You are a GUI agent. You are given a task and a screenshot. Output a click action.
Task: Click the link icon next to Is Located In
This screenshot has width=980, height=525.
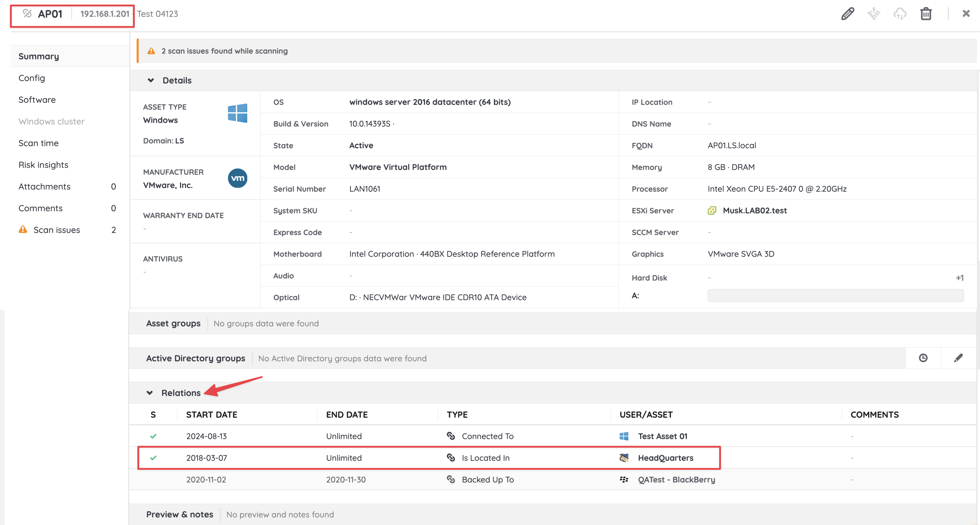pyautogui.click(x=451, y=458)
